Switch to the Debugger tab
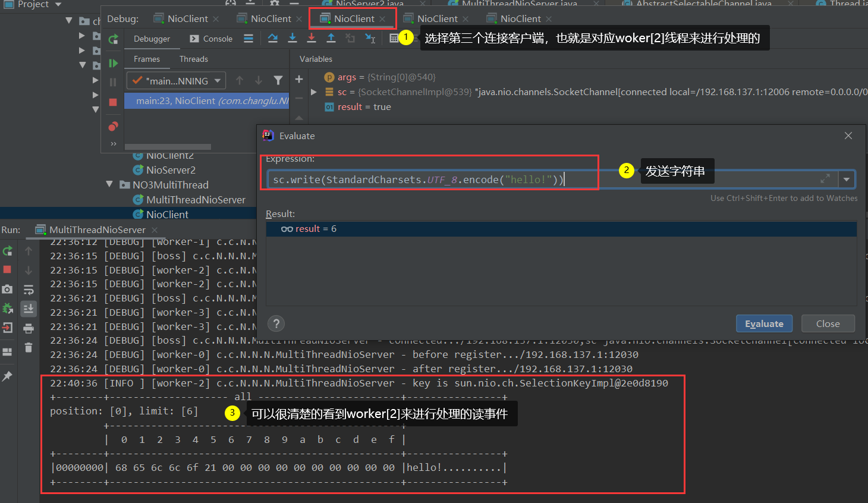The image size is (868, 503). 152,39
